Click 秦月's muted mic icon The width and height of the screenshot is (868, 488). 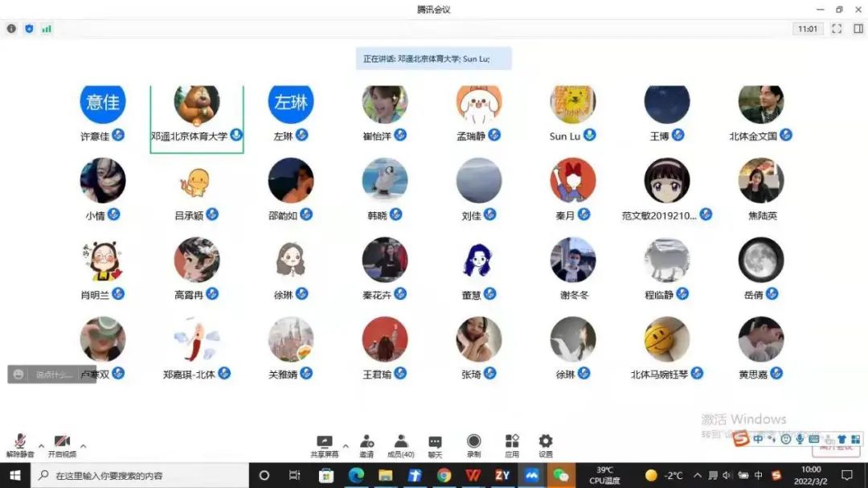[x=584, y=215]
